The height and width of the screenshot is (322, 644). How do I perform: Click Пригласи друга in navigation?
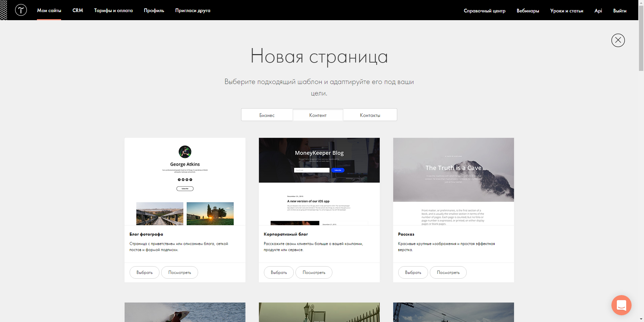point(193,10)
